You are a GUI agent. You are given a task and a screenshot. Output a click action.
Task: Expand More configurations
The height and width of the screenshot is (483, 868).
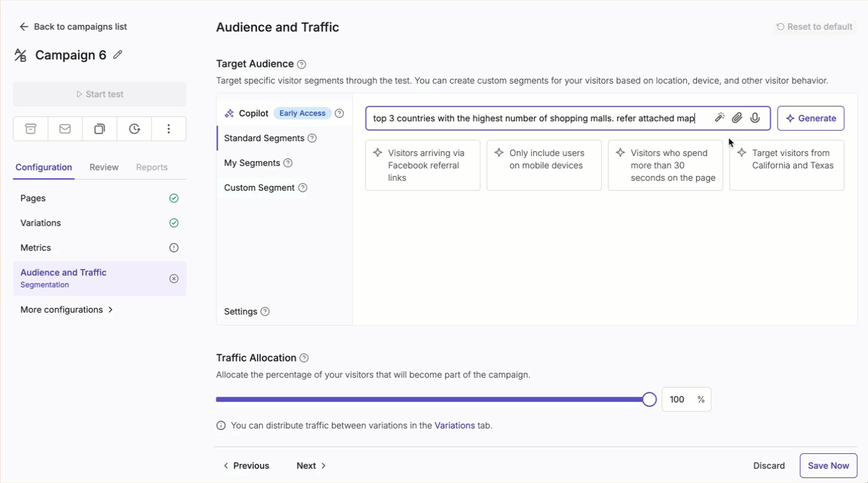click(67, 310)
